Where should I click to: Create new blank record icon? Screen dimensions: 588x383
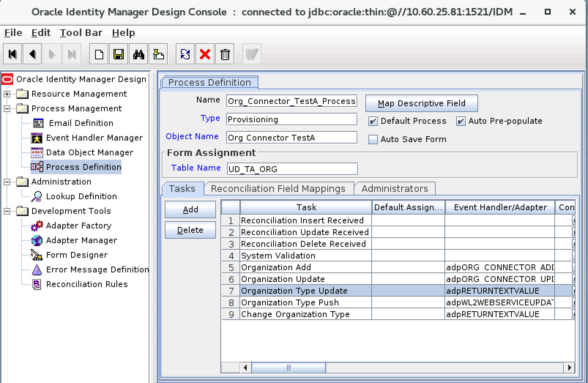(99, 55)
